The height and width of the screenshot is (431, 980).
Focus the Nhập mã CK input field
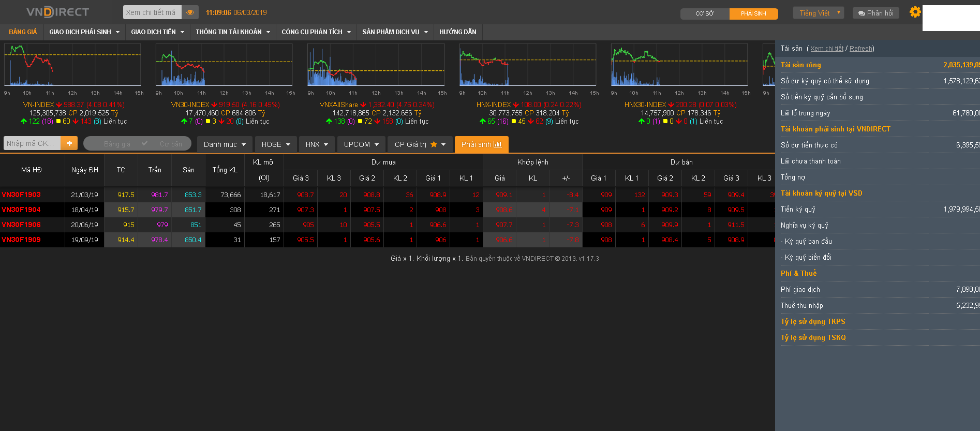point(32,143)
